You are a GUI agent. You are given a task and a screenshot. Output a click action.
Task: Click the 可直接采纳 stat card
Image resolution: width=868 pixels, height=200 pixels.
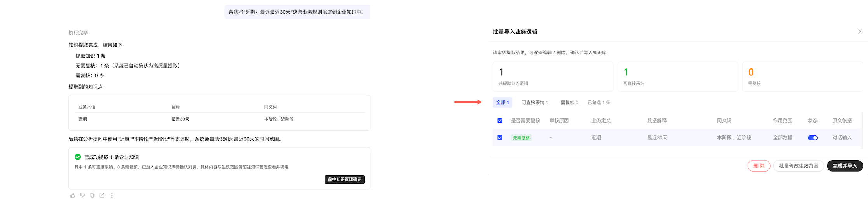click(677, 77)
